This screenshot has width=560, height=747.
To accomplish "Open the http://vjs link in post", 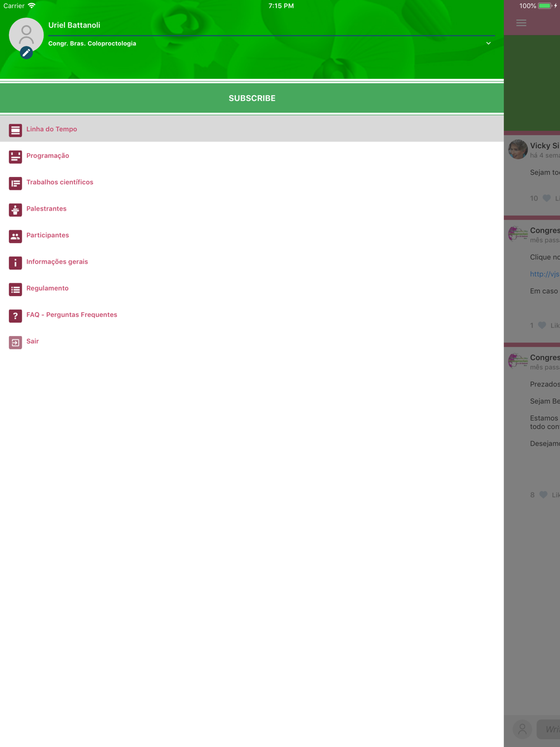I will pyautogui.click(x=545, y=274).
